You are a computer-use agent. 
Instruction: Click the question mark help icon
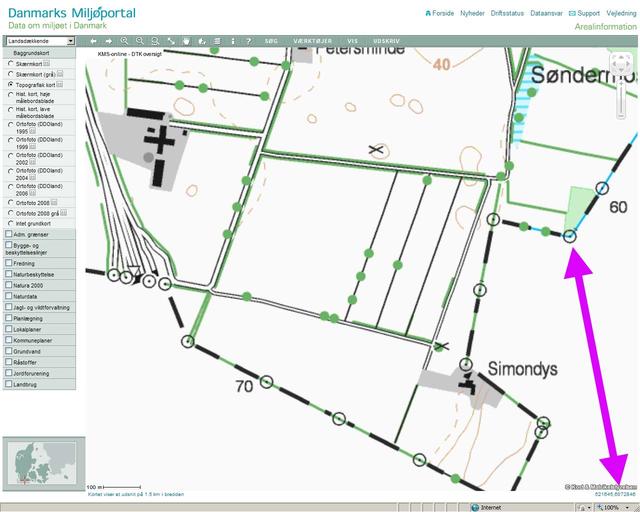[x=247, y=41]
